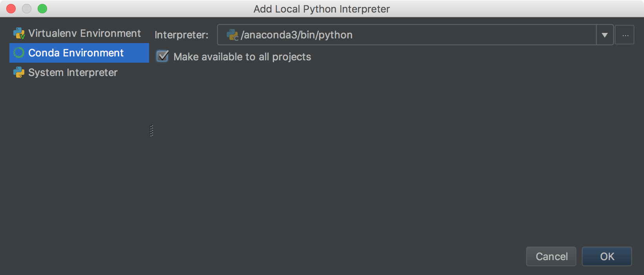Close the dialog with the red window button
Screen dimensions: 644x275
[11, 9]
